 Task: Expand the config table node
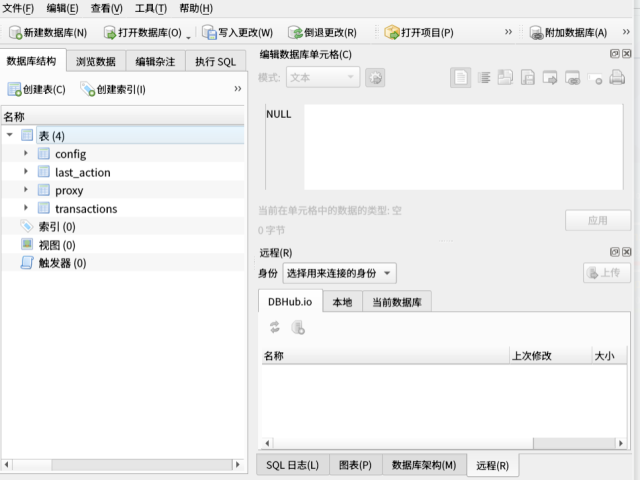coord(26,154)
